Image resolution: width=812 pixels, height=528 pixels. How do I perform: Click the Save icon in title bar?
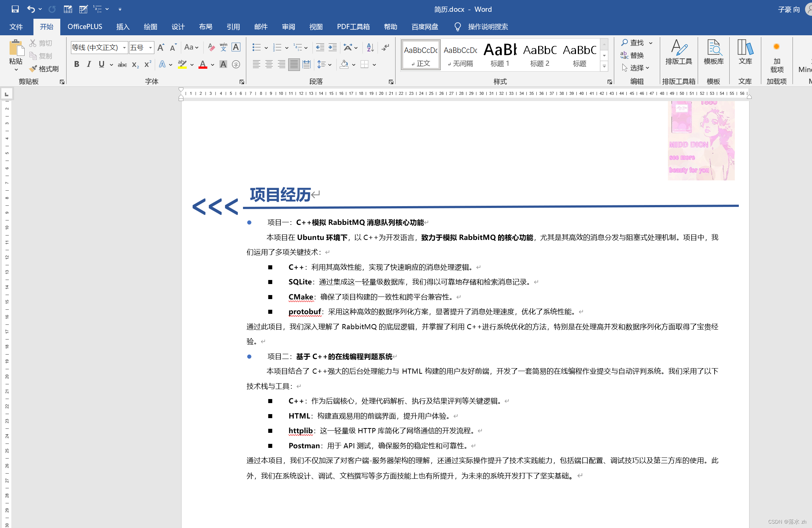15,9
